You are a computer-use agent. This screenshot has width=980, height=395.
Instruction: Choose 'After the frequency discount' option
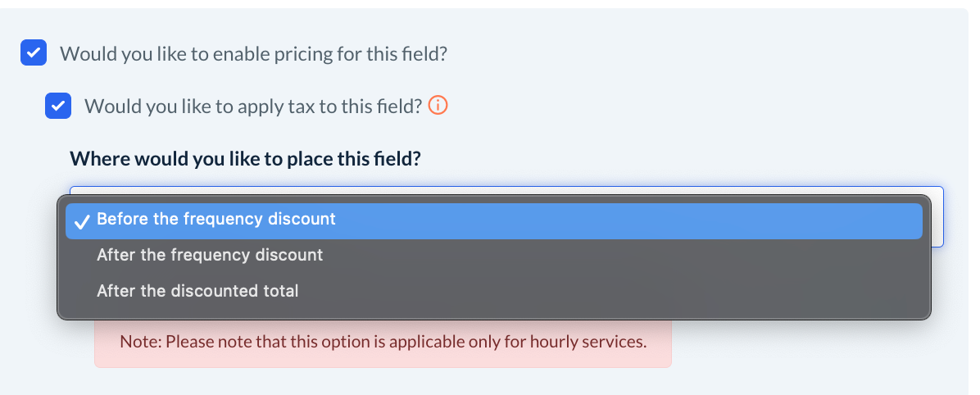point(210,255)
